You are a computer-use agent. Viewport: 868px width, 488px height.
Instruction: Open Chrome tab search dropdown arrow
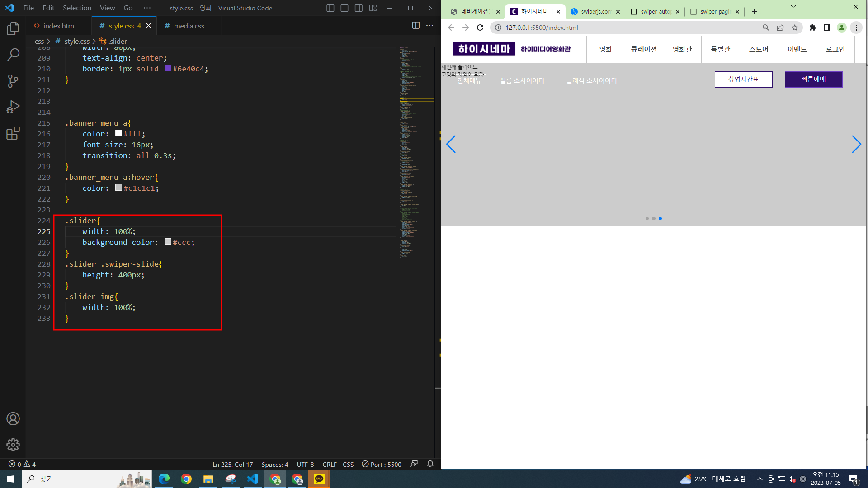point(793,7)
